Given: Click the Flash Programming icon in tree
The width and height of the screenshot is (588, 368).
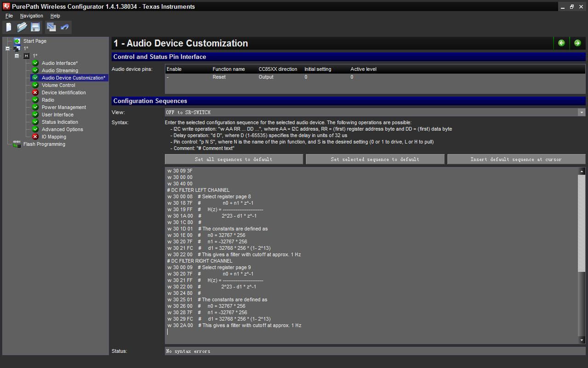Looking at the screenshot, I should (17, 144).
